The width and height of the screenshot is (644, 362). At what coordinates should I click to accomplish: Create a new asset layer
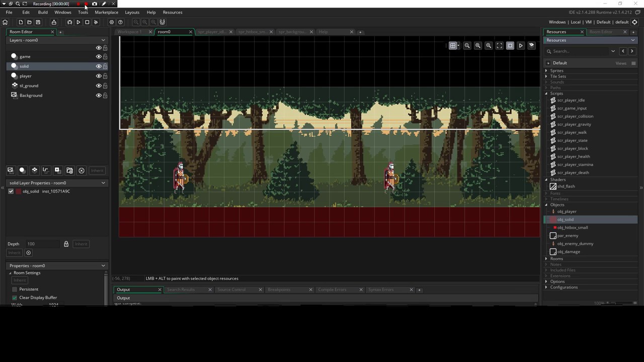pyautogui.click(x=57, y=170)
